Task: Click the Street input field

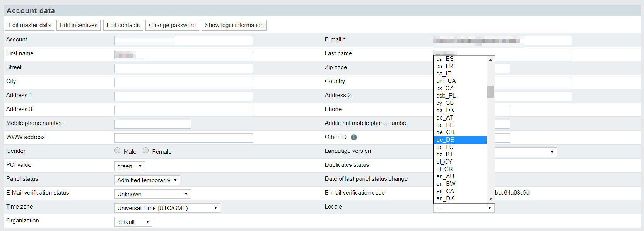Action: pos(184,68)
